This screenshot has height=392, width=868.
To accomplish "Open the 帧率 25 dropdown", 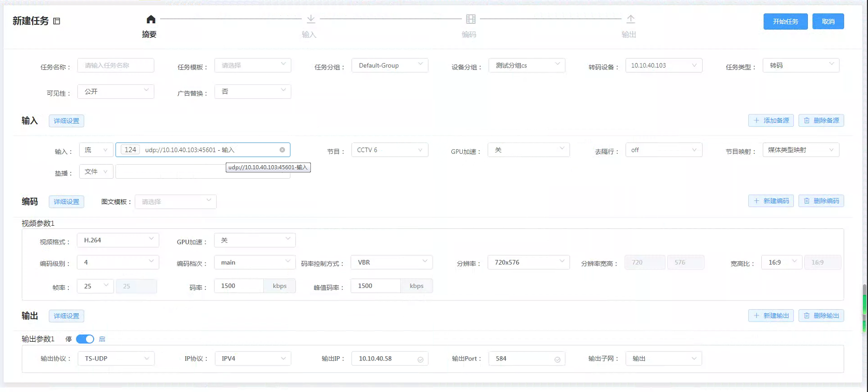I will [95, 286].
